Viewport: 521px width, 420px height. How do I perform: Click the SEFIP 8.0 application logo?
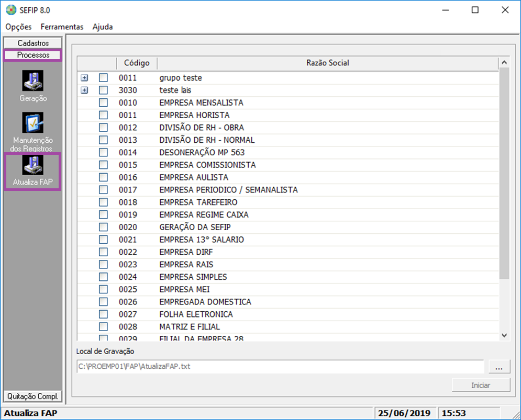point(11,10)
